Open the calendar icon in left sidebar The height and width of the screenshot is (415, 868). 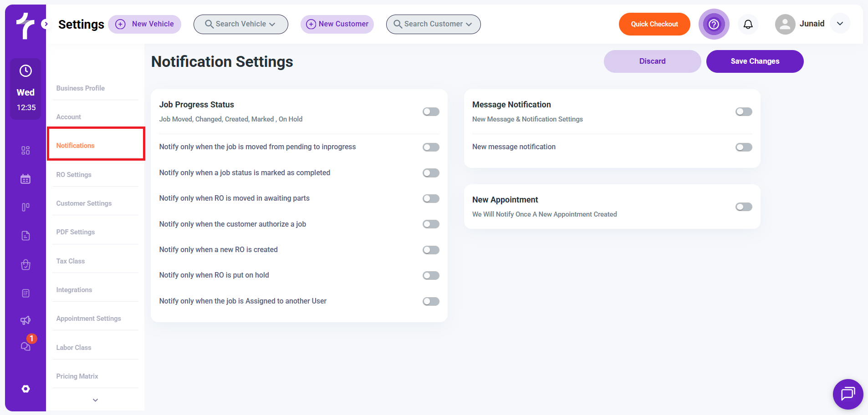coord(26,179)
